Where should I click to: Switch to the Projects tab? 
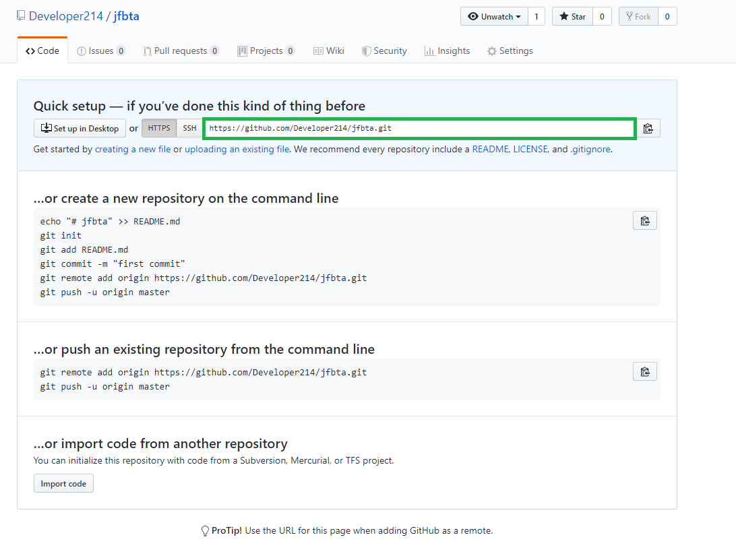266,51
